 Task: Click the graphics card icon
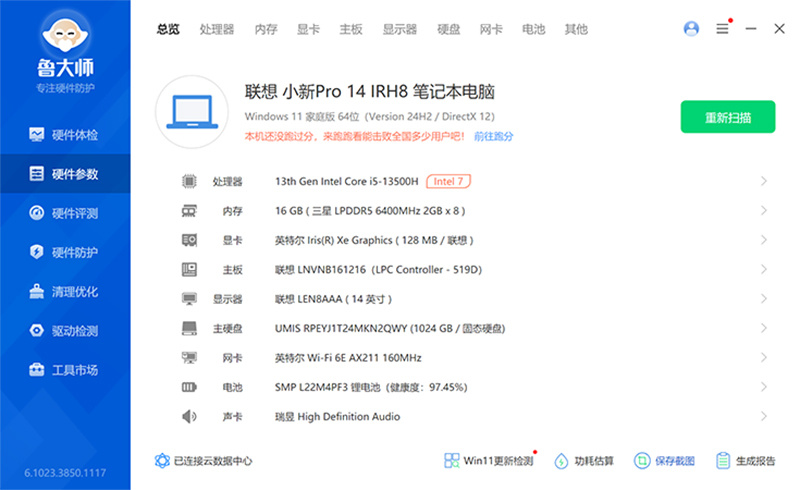[189, 240]
